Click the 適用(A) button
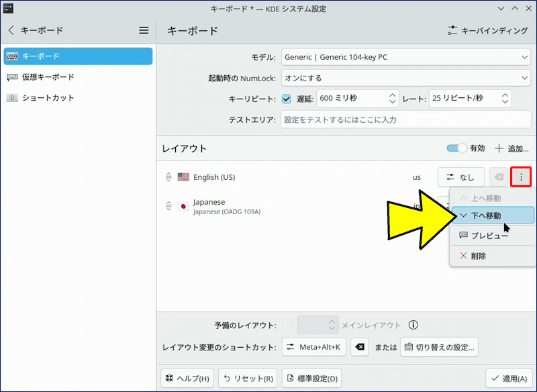 509,378
